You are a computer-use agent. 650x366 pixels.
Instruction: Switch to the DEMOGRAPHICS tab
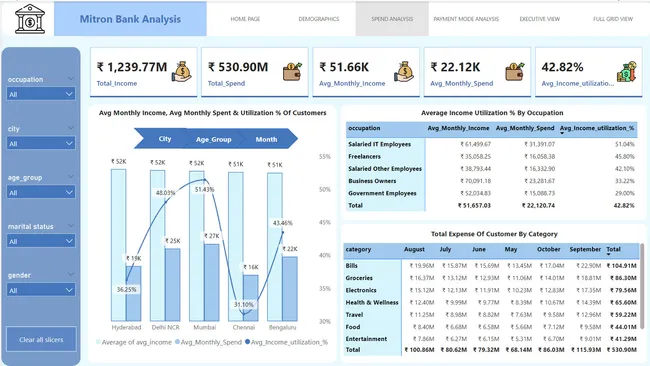tap(319, 19)
